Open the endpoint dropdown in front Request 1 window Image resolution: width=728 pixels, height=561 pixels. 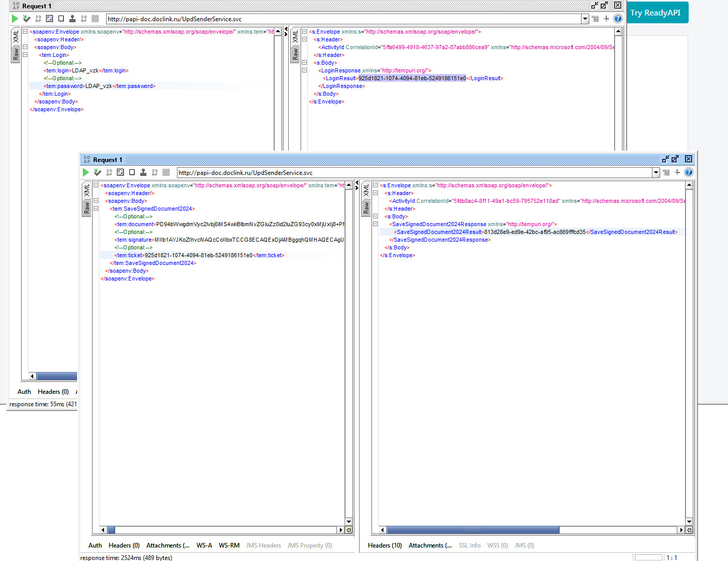click(x=656, y=173)
